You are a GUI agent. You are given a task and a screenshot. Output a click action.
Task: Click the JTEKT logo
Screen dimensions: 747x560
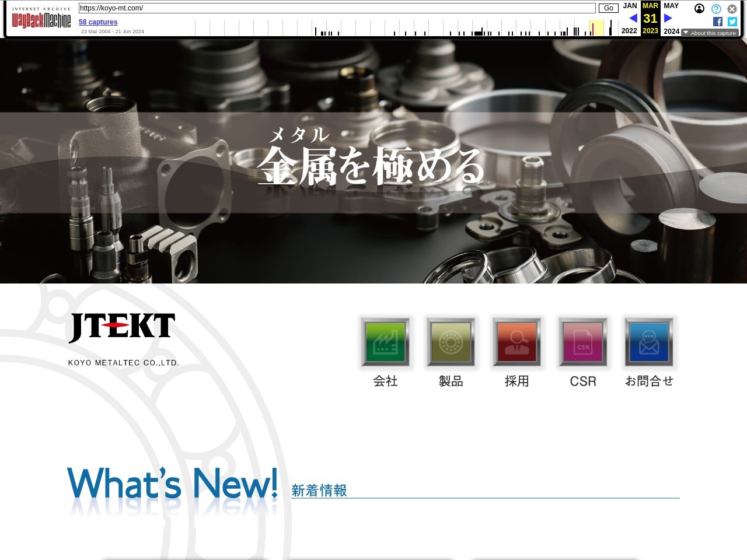coord(123,327)
